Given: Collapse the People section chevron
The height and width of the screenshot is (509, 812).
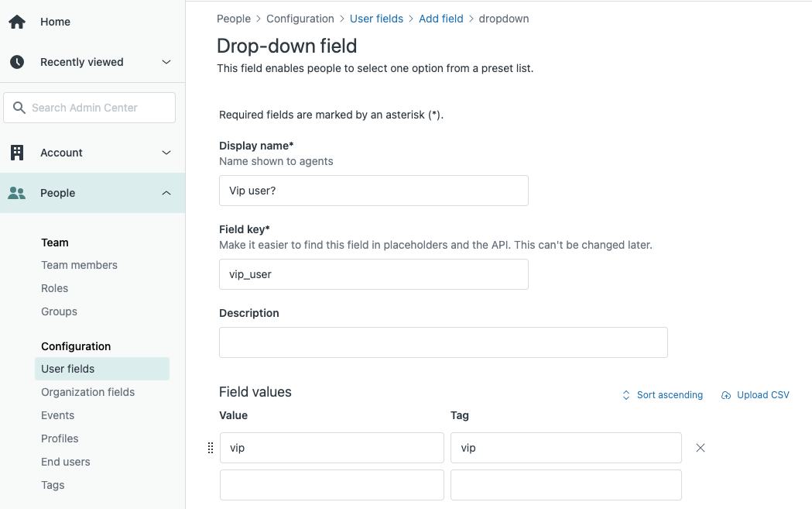Looking at the screenshot, I should 166,193.
